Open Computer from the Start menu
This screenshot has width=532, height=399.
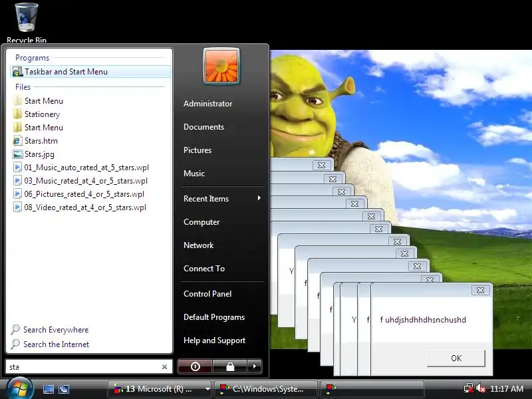click(201, 222)
